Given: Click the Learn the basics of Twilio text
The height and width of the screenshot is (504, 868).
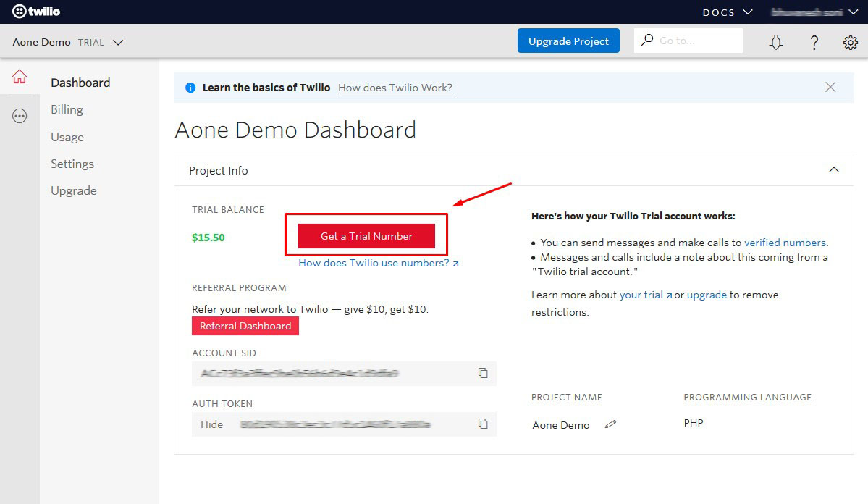Looking at the screenshot, I should [x=266, y=88].
